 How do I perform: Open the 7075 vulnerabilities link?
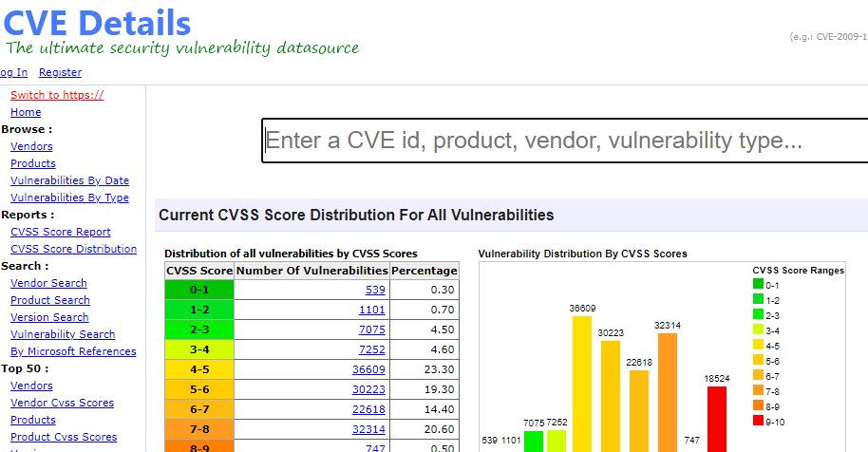click(372, 330)
